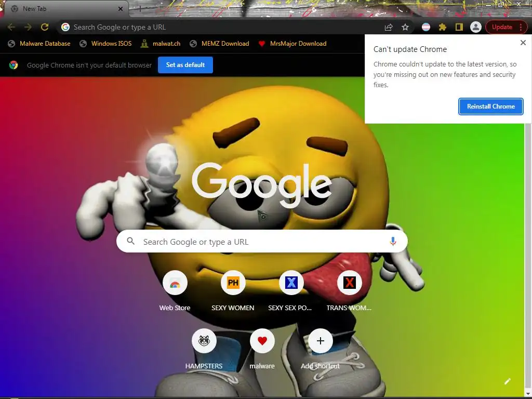Click the Google page search box
This screenshot has height=399, width=532.
pyautogui.click(x=262, y=241)
